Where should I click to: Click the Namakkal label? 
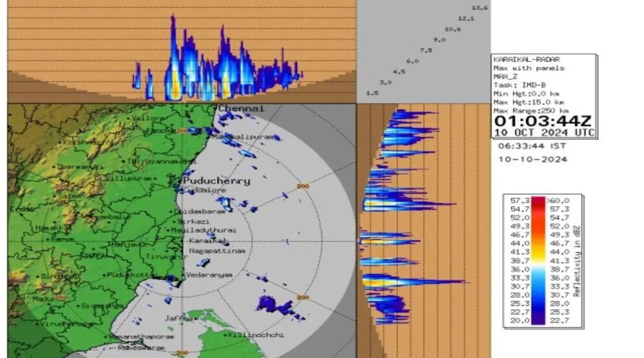[x=53, y=228]
